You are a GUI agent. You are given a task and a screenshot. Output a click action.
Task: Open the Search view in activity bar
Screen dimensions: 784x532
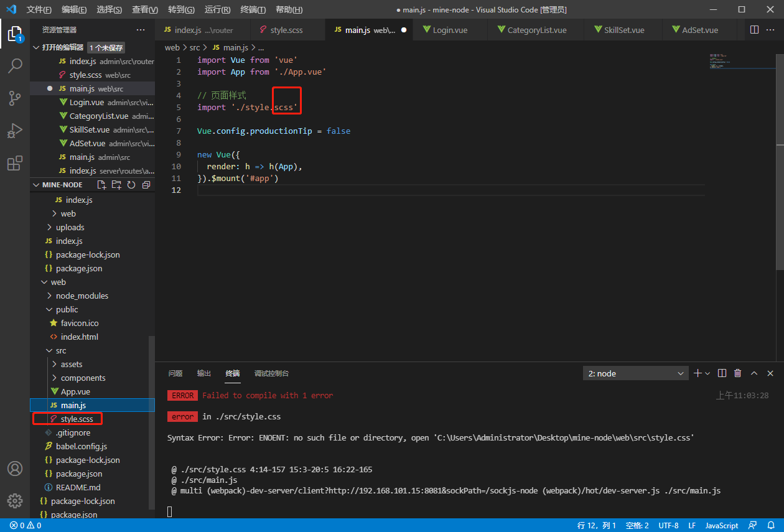tap(15, 65)
